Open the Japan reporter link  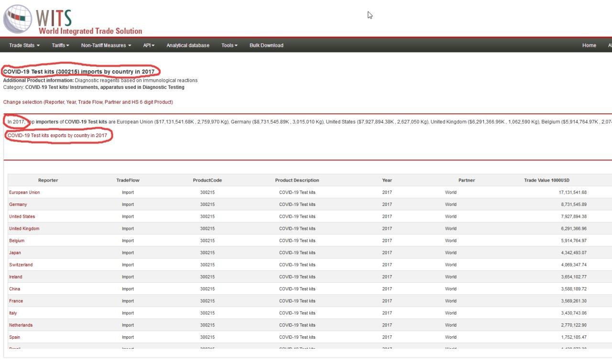point(15,253)
